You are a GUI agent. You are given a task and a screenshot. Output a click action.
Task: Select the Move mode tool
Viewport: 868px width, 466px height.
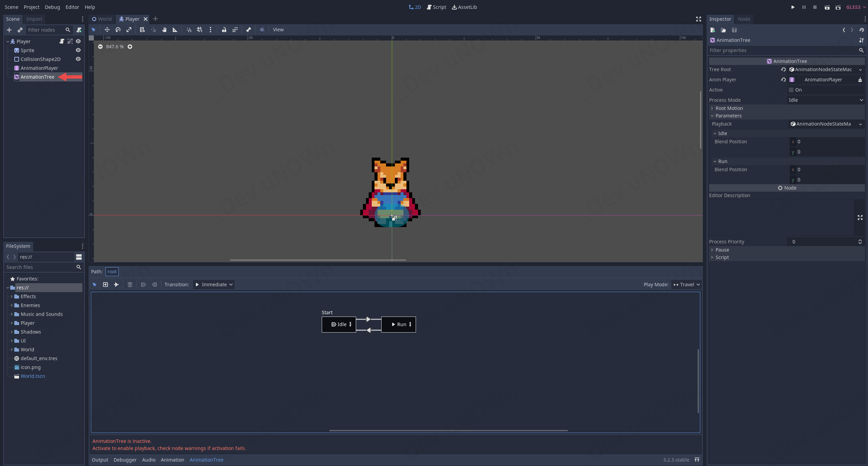[x=107, y=30]
